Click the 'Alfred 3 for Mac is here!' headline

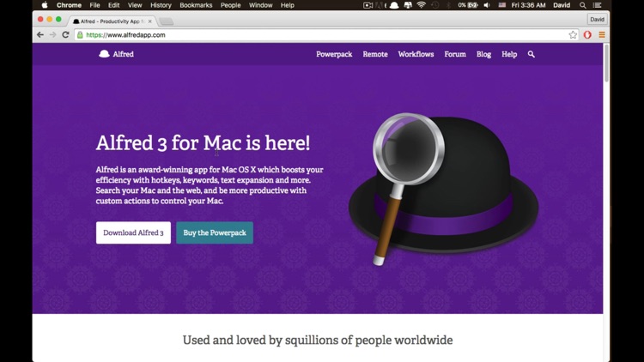coord(203,143)
